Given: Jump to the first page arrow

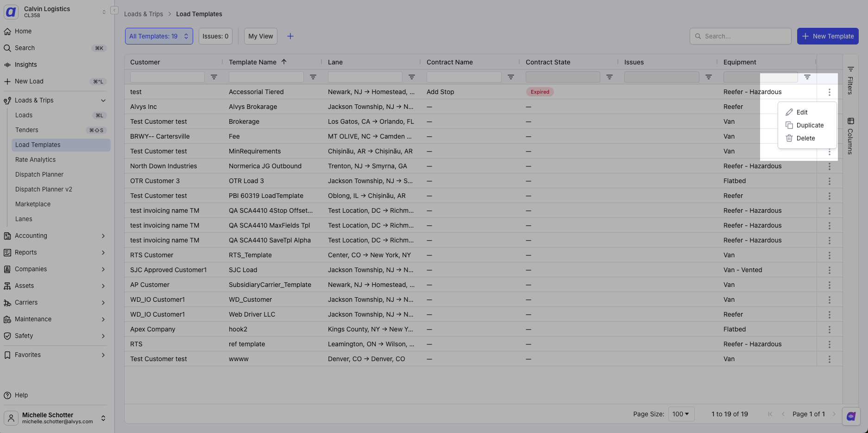Looking at the screenshot, I should pos(770,414).
